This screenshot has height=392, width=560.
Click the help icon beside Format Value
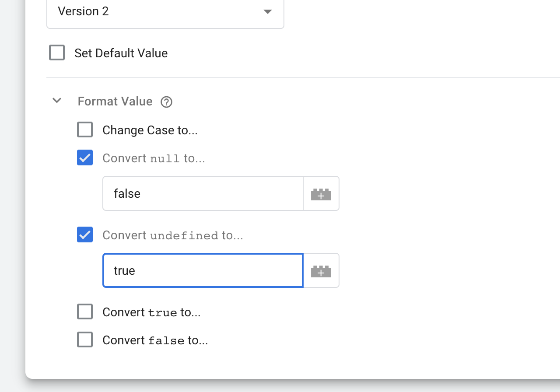point(166,102)
